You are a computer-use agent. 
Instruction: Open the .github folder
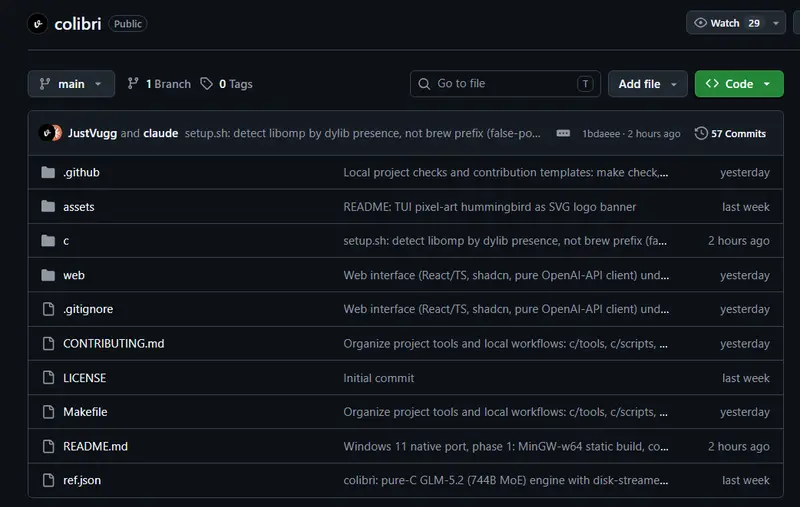tap(81, 172)
